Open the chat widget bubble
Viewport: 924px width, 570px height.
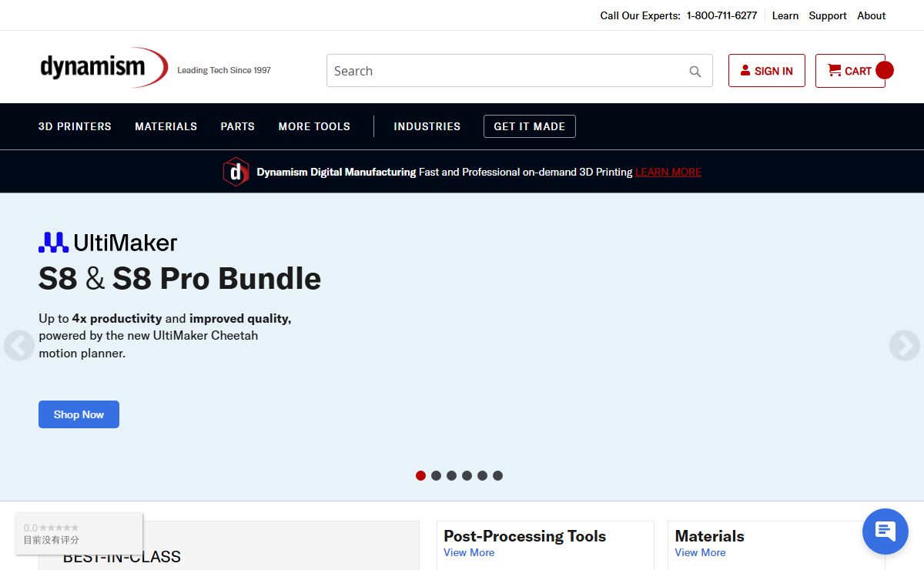point(885,531)
